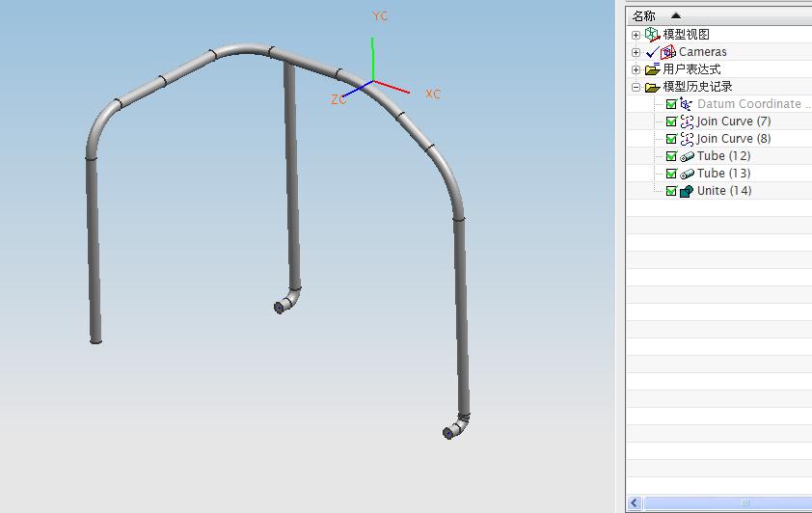Click the 用户表达式 folder icon
This screenshot has width=812, height=513.
click(652, 68)
